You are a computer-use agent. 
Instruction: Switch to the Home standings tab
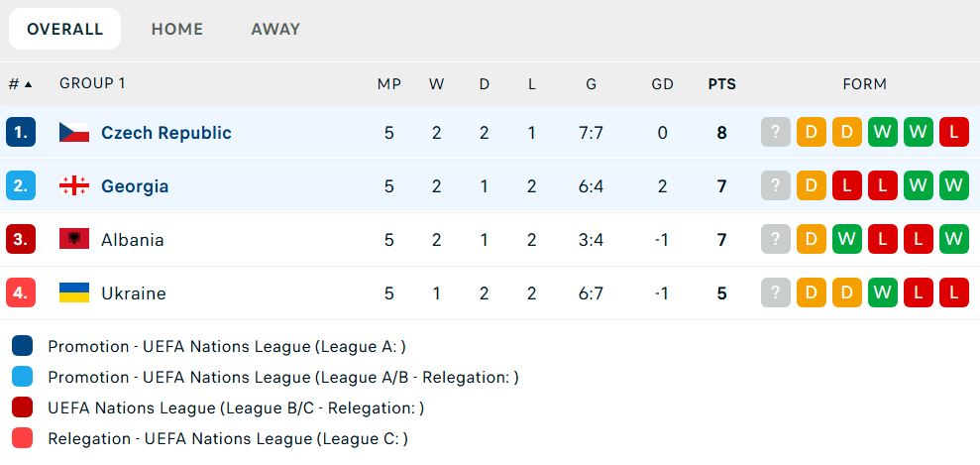point(177,30)
